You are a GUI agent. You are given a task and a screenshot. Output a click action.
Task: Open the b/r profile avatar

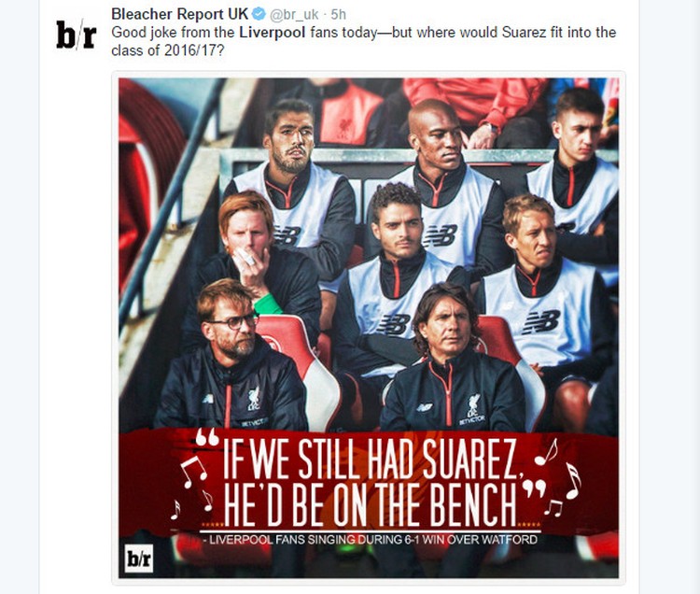76,35
